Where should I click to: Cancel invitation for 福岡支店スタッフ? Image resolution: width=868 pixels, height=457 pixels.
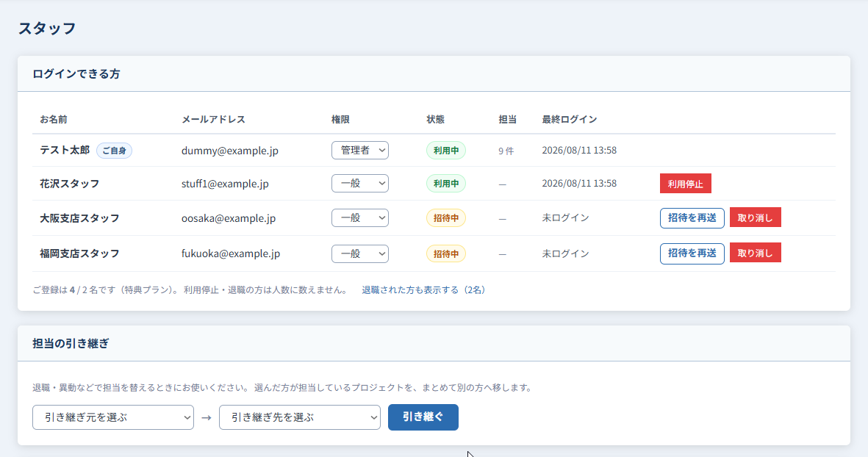(x=755, y=253)
